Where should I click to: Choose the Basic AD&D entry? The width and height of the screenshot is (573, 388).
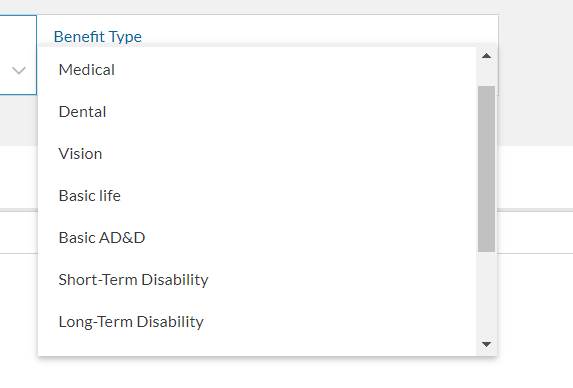tap(257, 238)
